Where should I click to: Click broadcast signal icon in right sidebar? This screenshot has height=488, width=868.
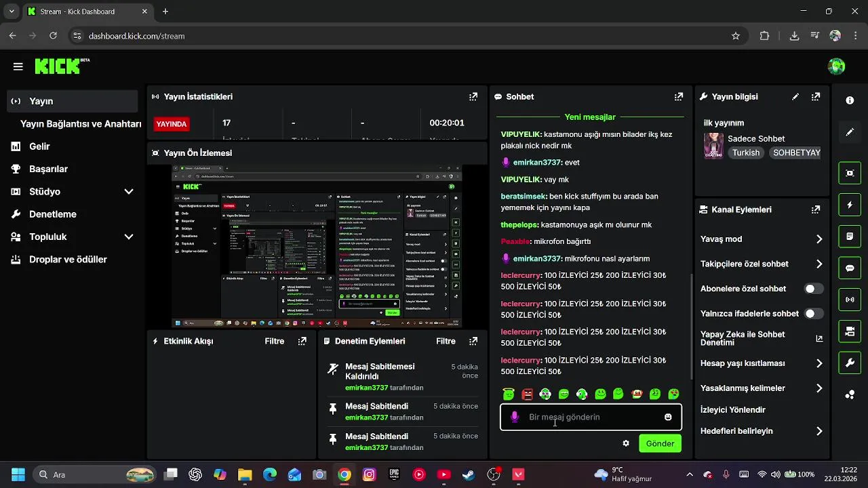850,300
